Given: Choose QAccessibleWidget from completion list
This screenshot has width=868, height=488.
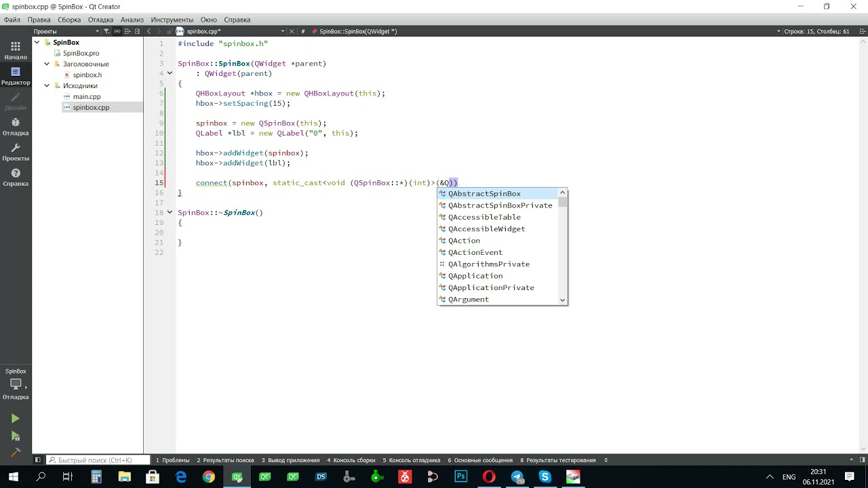Looking at the screenshot, I should (x=498, y=229).
